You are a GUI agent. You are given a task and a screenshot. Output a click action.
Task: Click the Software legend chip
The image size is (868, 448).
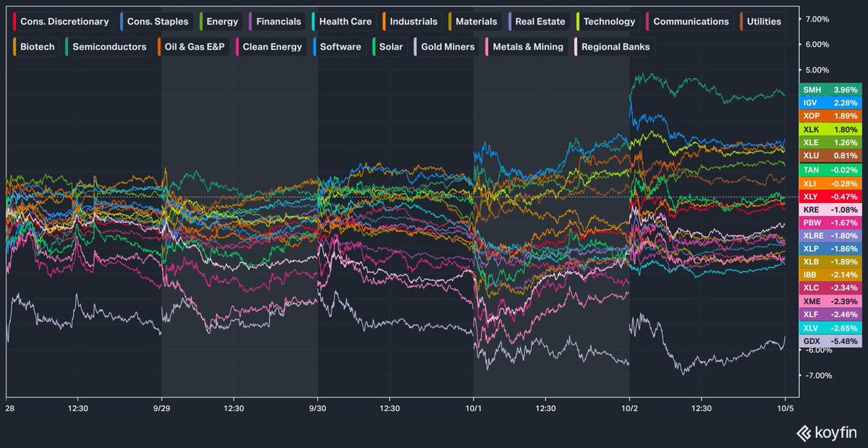339,47
